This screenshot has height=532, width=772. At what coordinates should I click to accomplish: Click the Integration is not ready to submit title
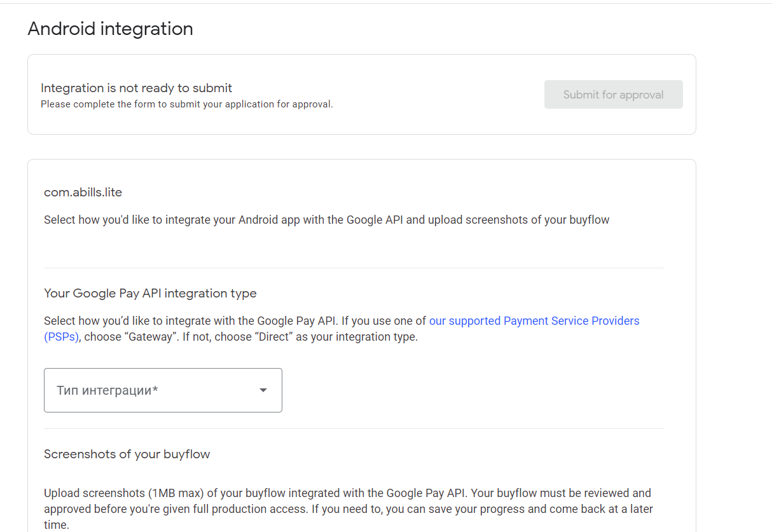(137, 88)
